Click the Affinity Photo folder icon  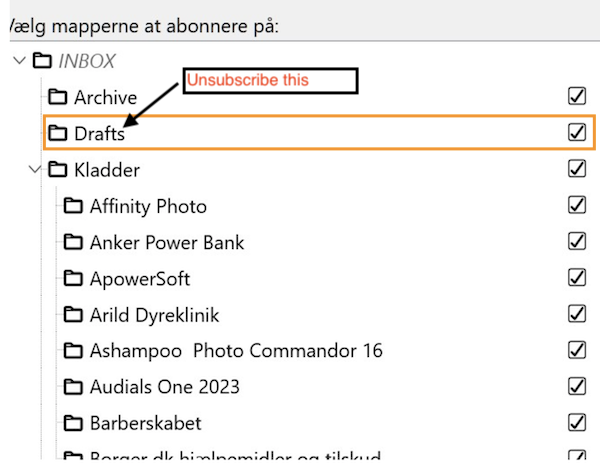click(73, 207)
